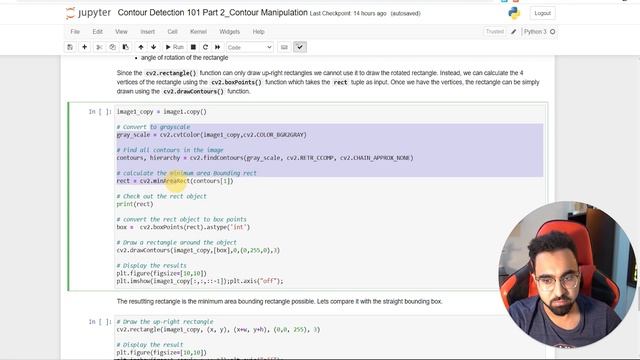Open the Help menu
This screenshot has width=640, height=360.
point(258,31)
